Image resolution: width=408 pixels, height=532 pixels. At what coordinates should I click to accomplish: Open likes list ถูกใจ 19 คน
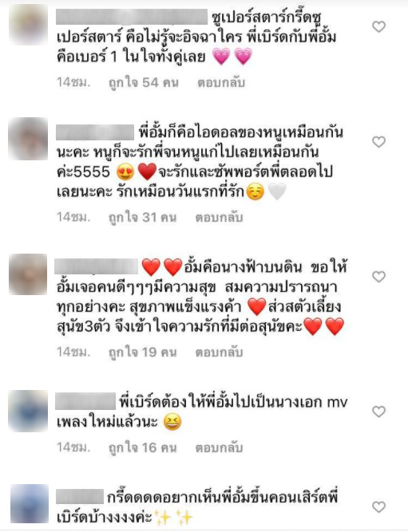point(143,353)
